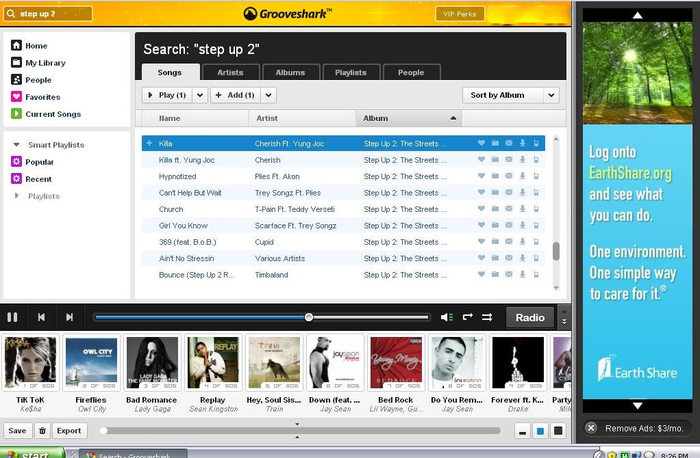
Task: Switch to the Albums tab
Action: [x=290, y=72]
